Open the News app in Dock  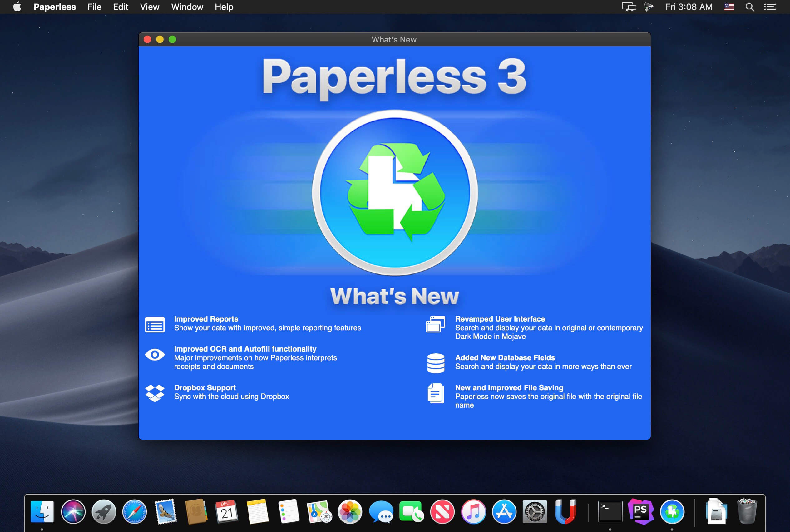point(442,511)
